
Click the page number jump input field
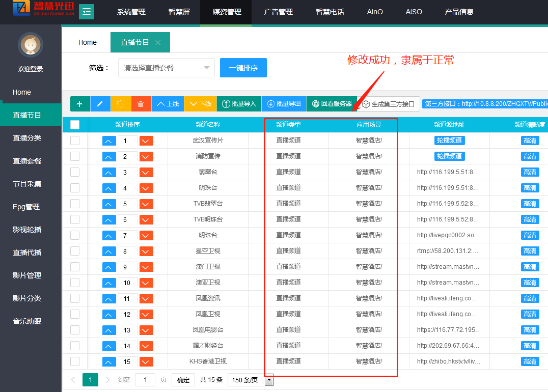pos(145,380)
